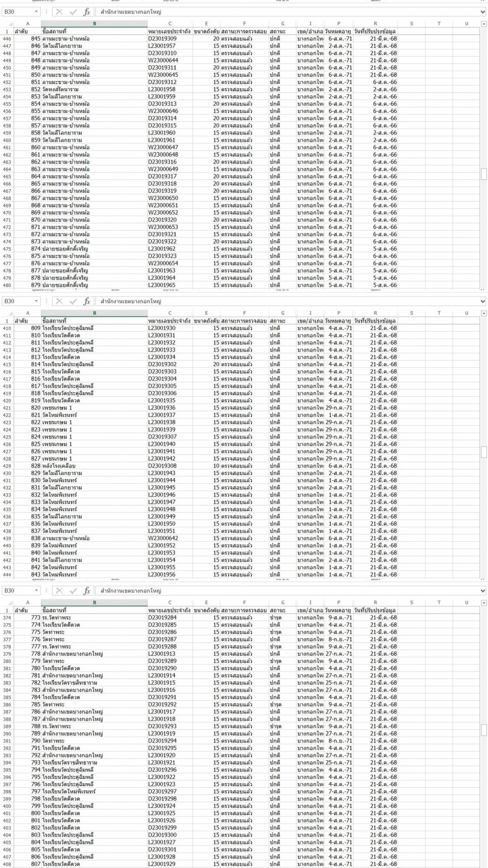Click cell โรงเรียนวัดราชสิทธาราม in row 782
This screenshot has width=488, height=868.
94,683
